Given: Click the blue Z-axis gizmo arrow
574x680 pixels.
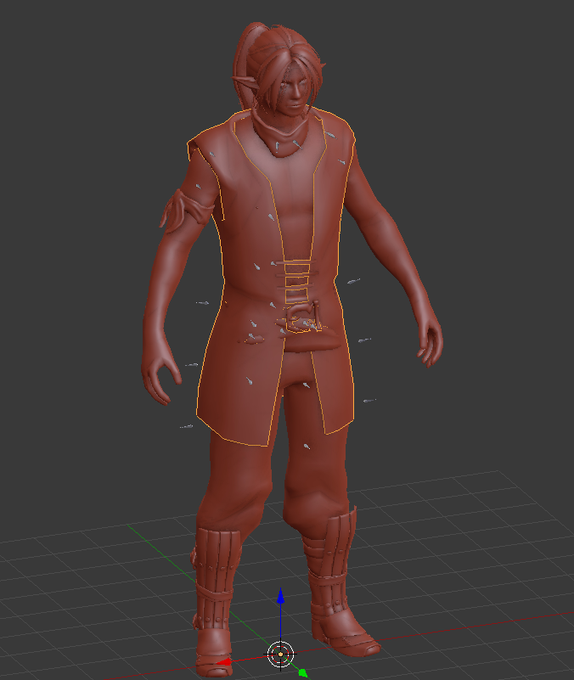Looking at the screenshot, I should (280, 596).
